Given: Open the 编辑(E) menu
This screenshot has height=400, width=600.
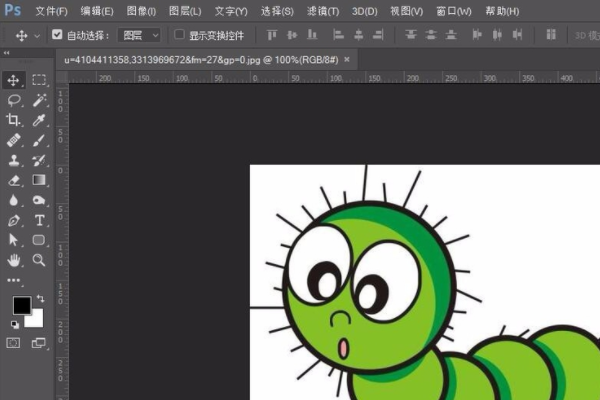Looking at the screenshot, I should (x=97, y=11).
